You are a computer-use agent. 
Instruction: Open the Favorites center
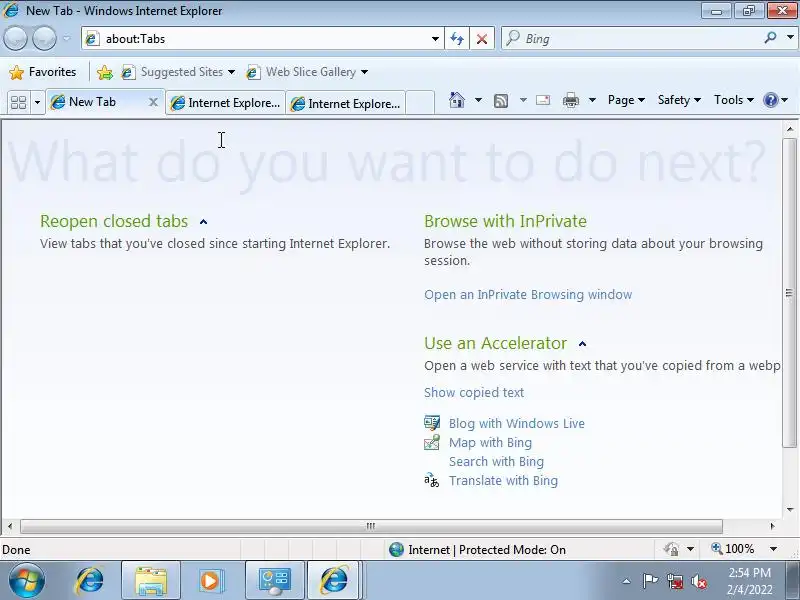[43, 72]
